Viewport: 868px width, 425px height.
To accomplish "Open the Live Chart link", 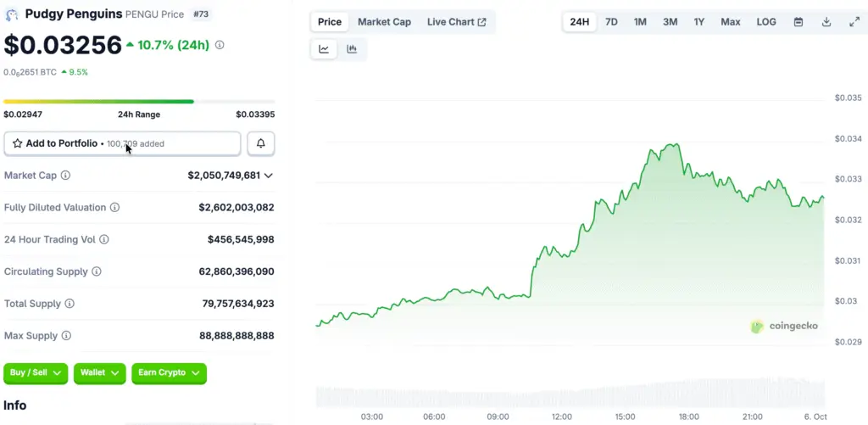I will (x=456, y=22).
